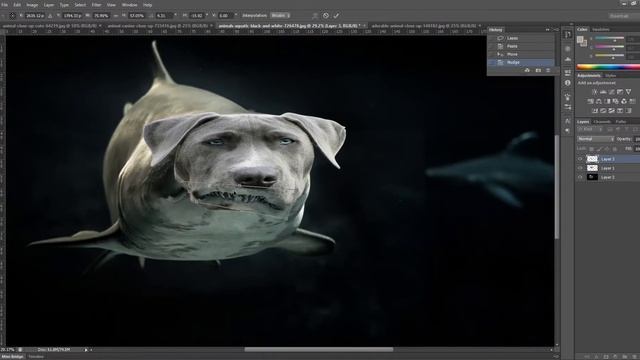
Task: Hide the selected top layer eye icon
Action: click(580, 159)
